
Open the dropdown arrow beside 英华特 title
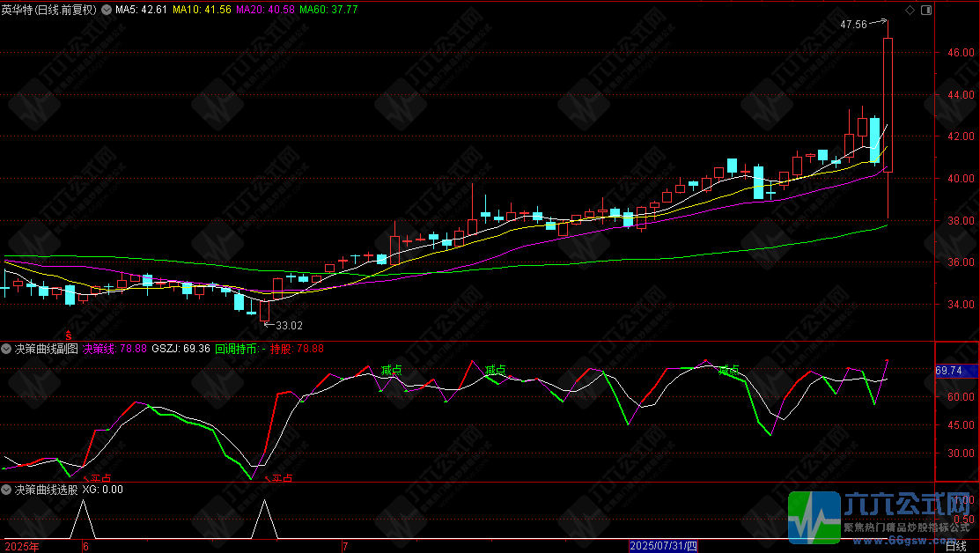107,10
